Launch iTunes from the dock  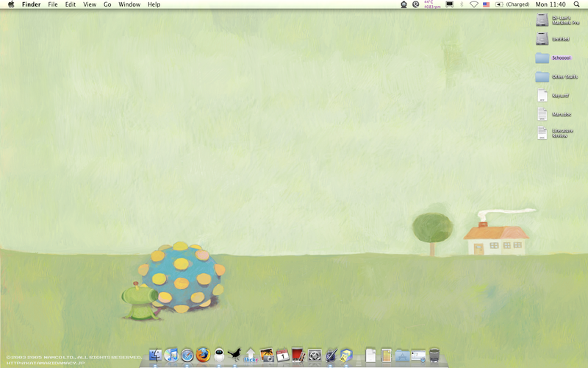171,355
